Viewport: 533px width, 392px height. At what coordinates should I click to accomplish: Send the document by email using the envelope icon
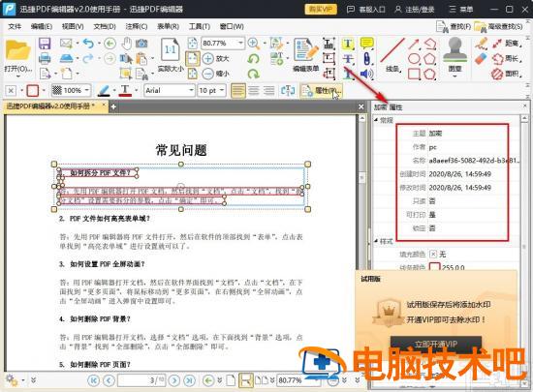tap(66, 44)
